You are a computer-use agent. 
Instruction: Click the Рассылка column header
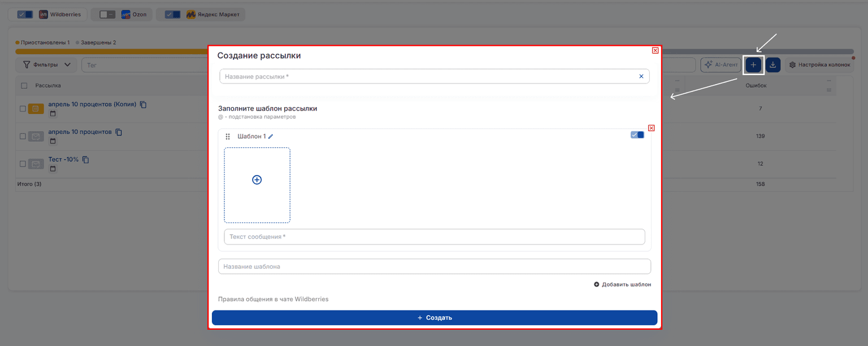pyautogui.click(x=48, y=86)
